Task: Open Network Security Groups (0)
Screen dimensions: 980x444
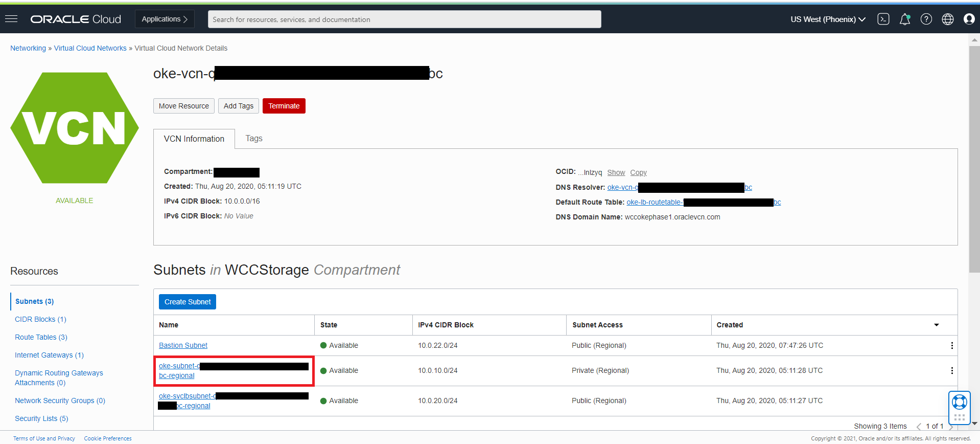Action: (x=60, y=401)
